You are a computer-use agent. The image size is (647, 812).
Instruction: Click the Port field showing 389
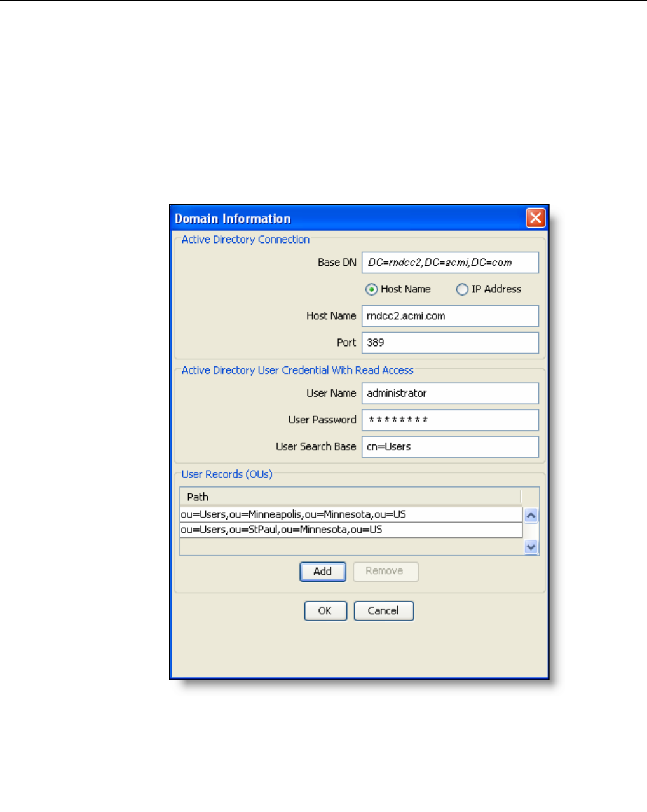[x=450, y=343]
